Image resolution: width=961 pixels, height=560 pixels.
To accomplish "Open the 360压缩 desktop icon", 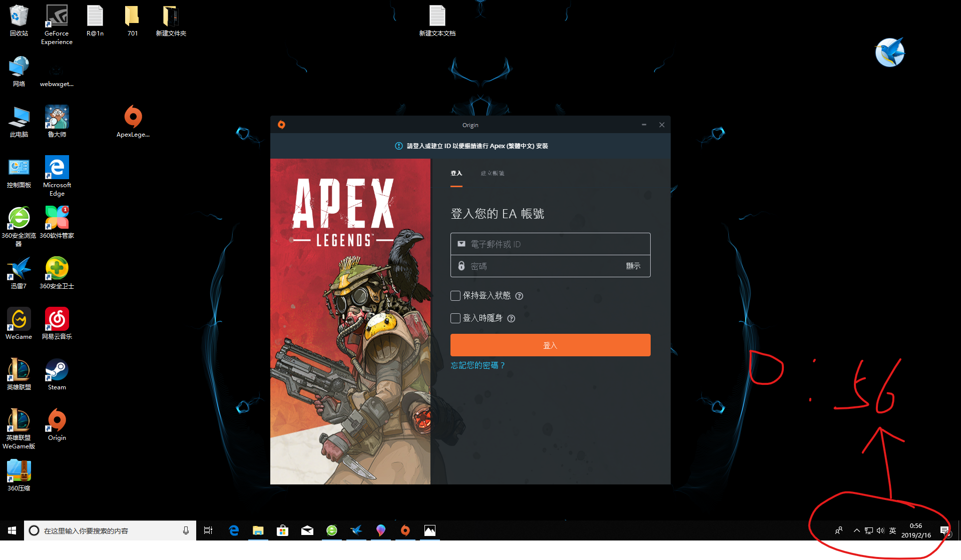I will tap(19, 476).
